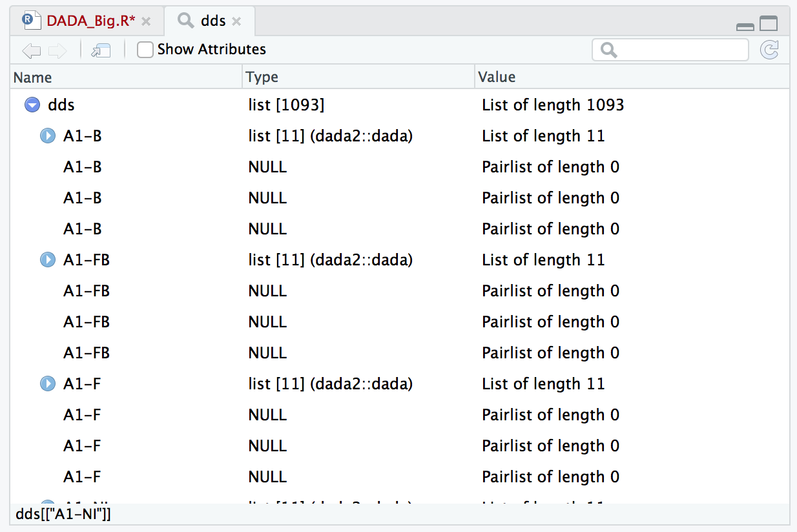Enable the Show Attributes checkbox
Image resolution: width=797 pixels, height=532 pixels.
click(x=145, y=49)
